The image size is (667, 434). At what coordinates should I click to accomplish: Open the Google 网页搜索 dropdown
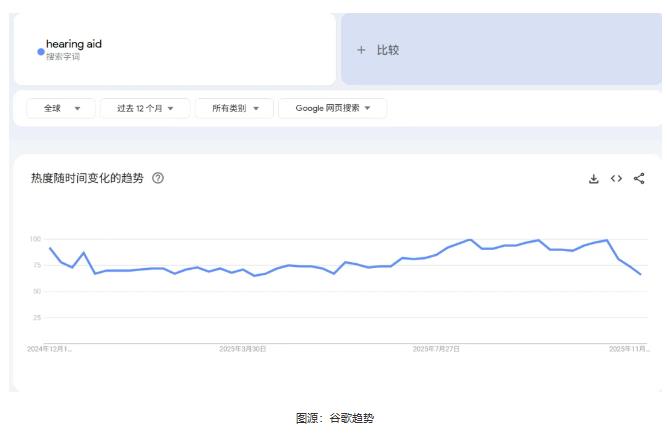(x=332, y=108)
